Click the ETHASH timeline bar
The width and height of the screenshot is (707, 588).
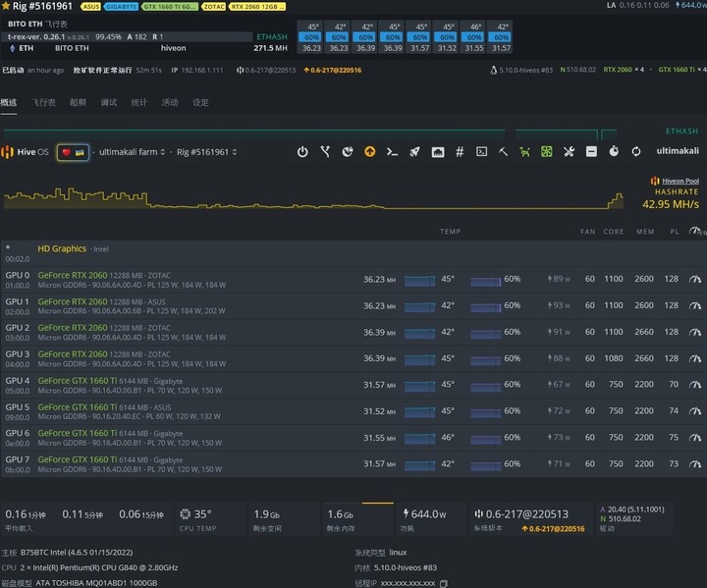(310, 134)
